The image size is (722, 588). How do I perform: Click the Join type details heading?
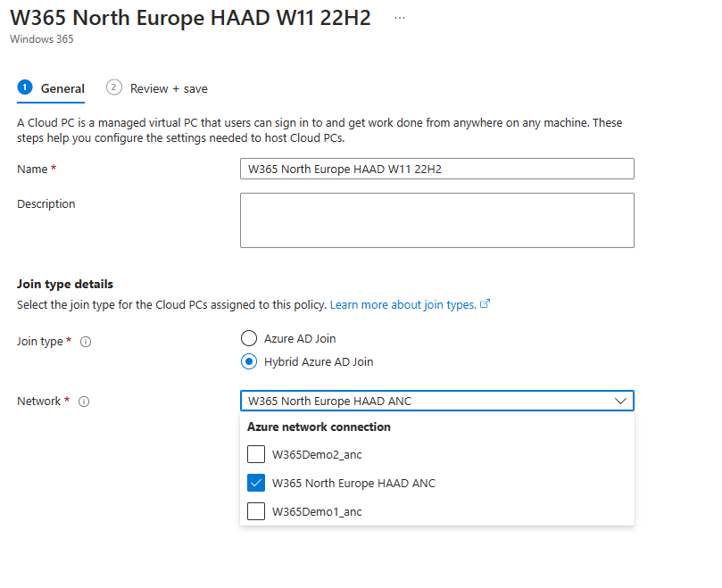tap(65, 284)
